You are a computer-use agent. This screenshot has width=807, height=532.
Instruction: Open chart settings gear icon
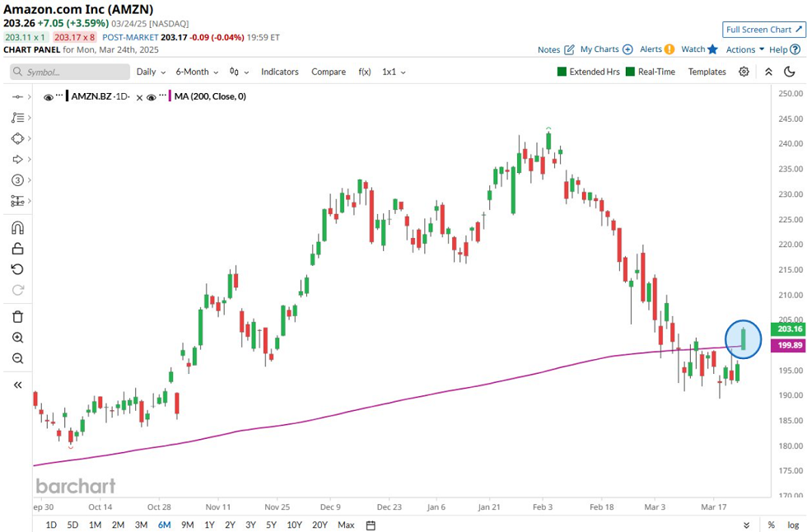coord(744,72)
